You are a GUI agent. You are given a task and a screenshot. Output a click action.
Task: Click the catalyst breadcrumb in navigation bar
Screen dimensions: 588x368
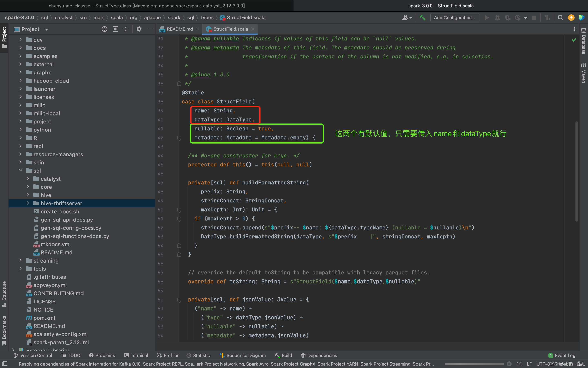tap(64, 18)
